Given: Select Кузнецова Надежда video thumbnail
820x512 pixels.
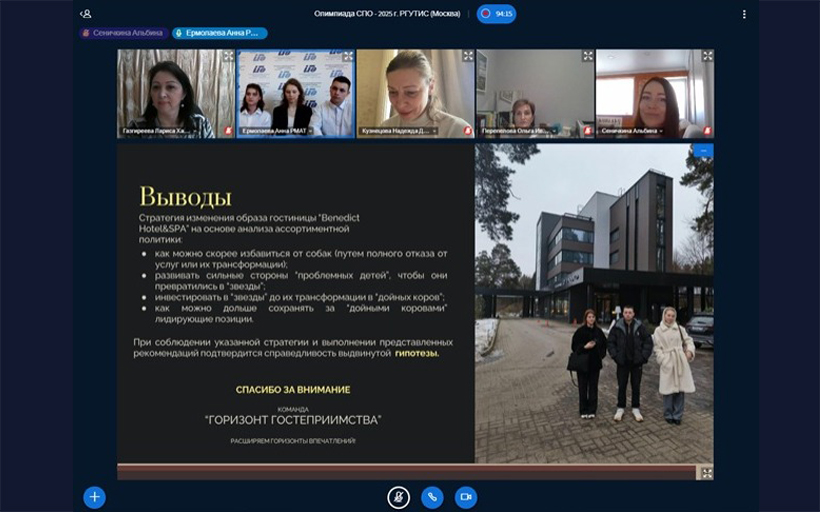Looking at the screenshot, I should pyautogui.click(x=415, y=94).
